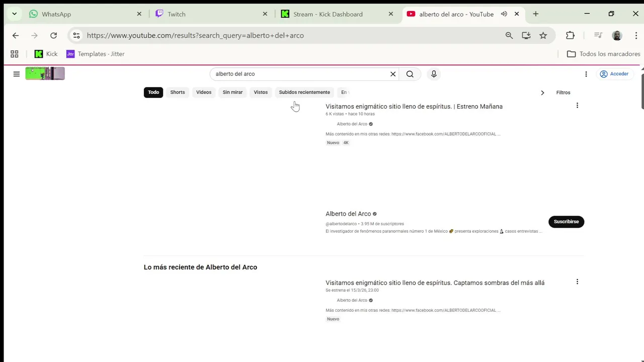Image resolution: width=644 pixels, height=362 pixels.
Task: Open the Templates - Jitter bookmark
Action: point(96,54)
